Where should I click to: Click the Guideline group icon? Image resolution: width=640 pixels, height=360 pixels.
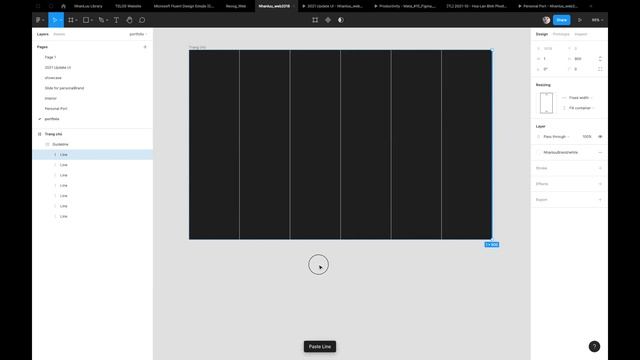[x=47, y=144]
